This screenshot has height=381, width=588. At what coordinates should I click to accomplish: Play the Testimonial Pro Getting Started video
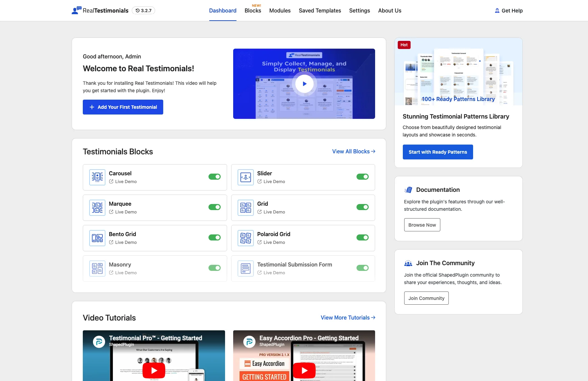click(x=154, y=371)
